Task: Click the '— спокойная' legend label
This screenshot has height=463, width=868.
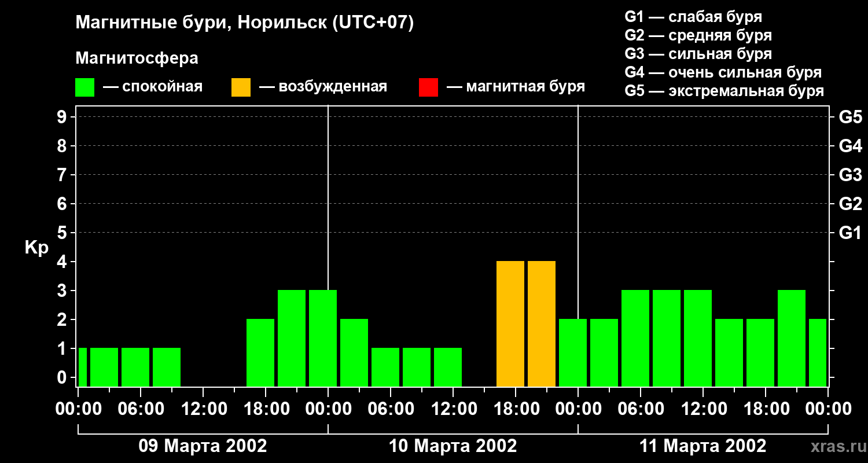Action: click(x=153, y=87)
